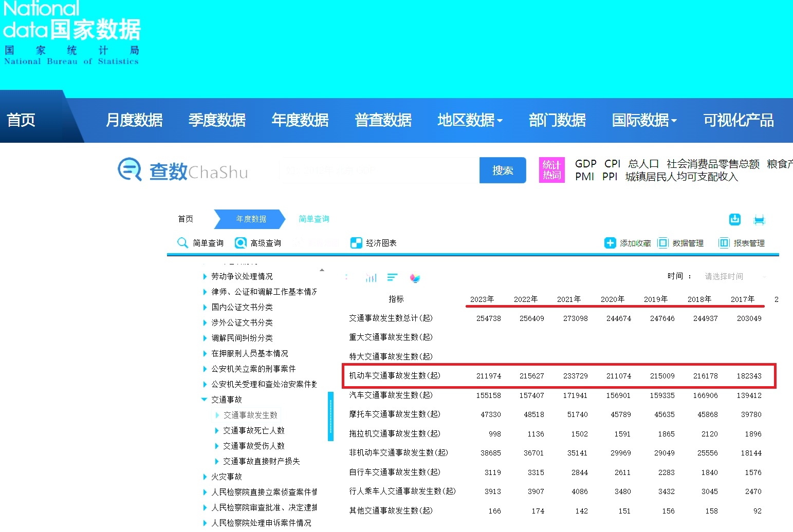
Task: Click 简单查询 breadcrumb link
Action: [x=314, y=219]
